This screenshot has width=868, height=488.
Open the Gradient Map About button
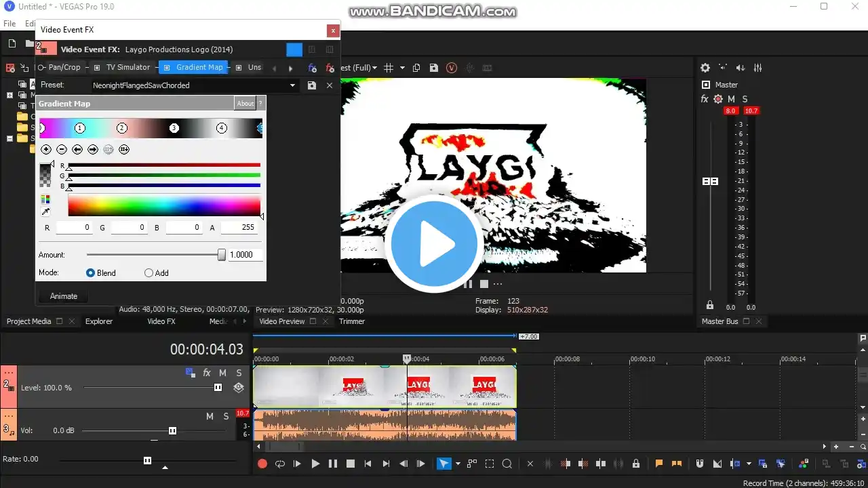[x=245, y=104]
